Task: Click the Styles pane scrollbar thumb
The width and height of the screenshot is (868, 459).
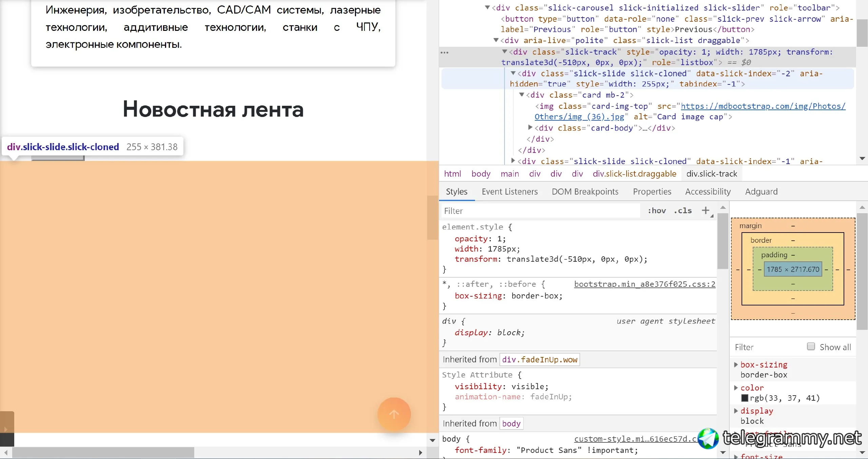Action: pos(723,241)
